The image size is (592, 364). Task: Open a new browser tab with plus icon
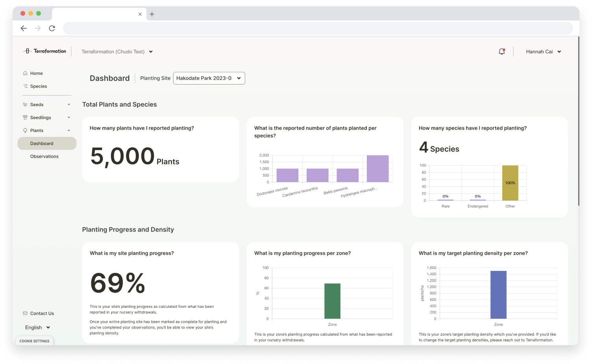tap(152, 14)
